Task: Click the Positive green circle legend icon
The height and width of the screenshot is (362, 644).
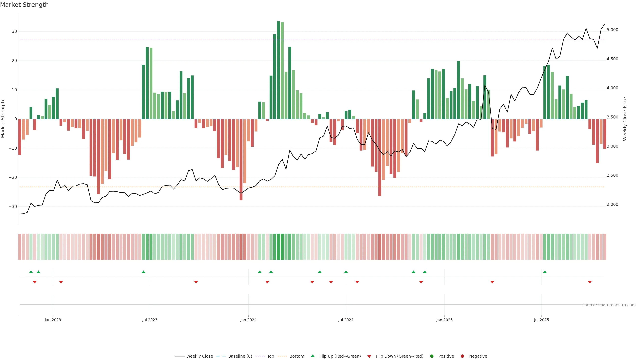Action: 432,356
